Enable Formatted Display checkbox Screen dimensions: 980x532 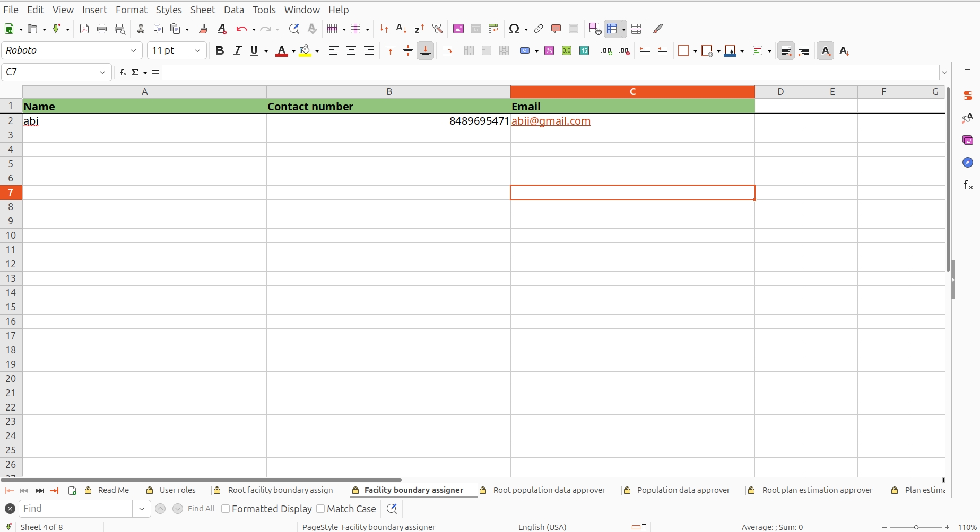[x=226, y=509]
